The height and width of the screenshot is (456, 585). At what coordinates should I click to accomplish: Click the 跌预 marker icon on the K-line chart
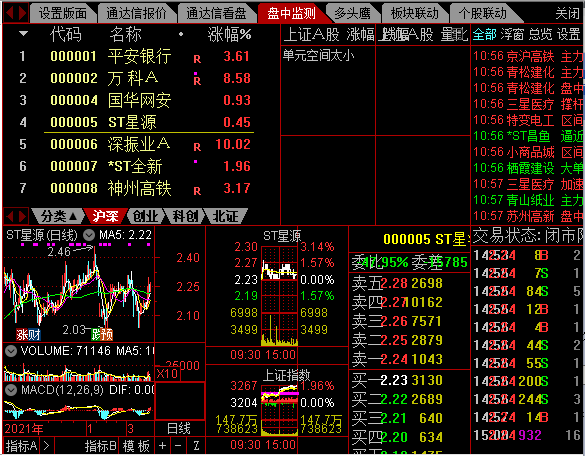coord(102,335)
